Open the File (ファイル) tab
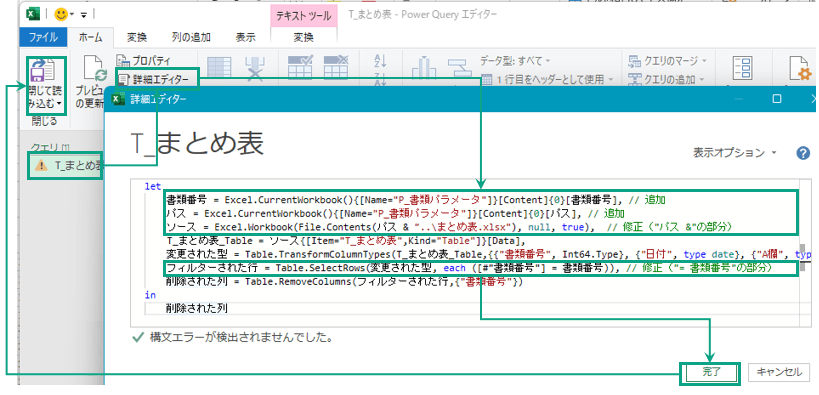This screenshot has height=395, width=819. point(43,37)
